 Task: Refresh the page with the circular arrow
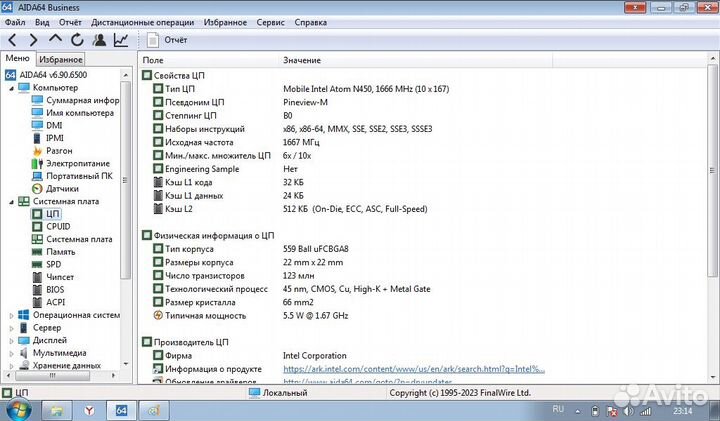click(x=77, y=40)
